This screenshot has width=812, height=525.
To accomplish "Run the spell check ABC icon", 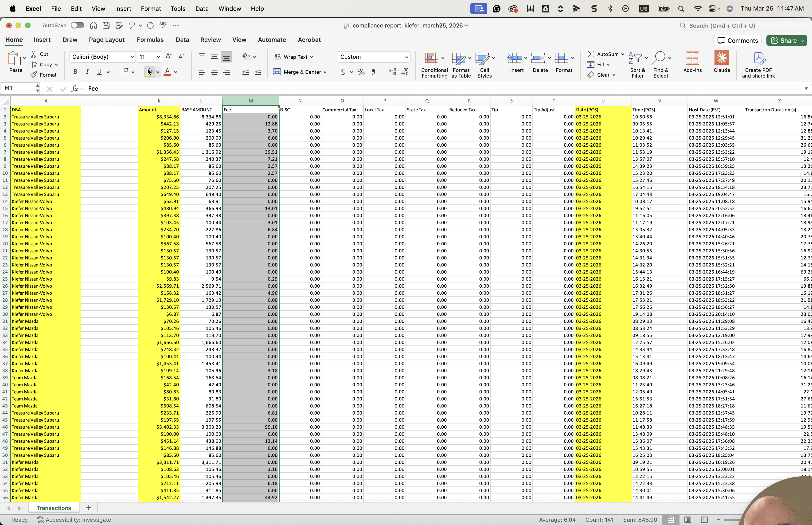I will coord(163,25).
